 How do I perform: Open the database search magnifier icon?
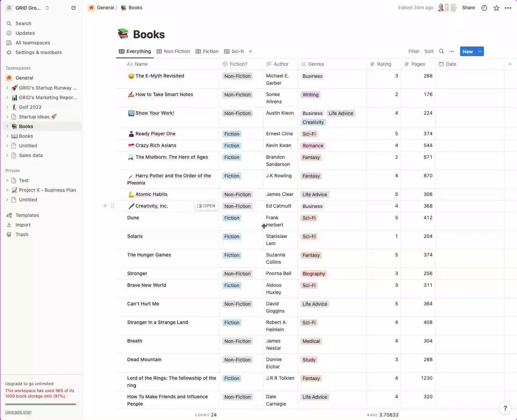point(441,51)
